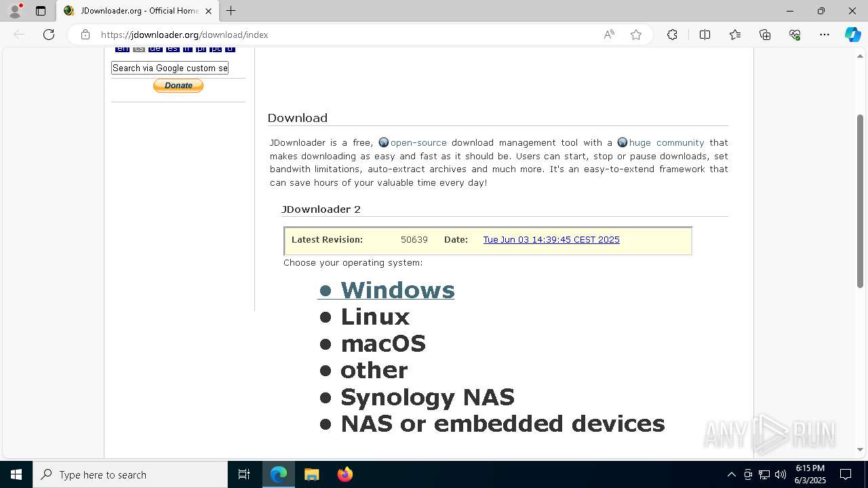
Task: Choose other operating system
Action: point(374,370)
